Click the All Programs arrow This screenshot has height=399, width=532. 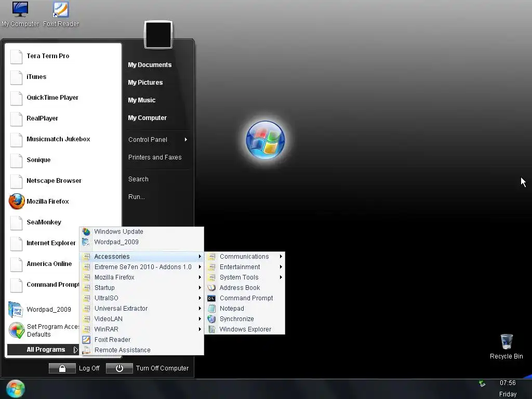pyautogui.click(x=75, y=350)
